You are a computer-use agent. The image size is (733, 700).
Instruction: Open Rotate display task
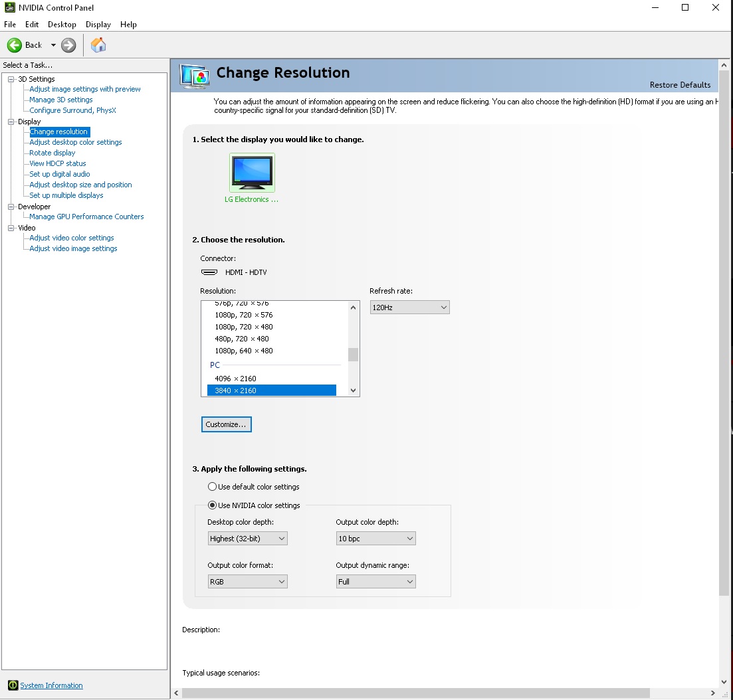click(52, 153)
